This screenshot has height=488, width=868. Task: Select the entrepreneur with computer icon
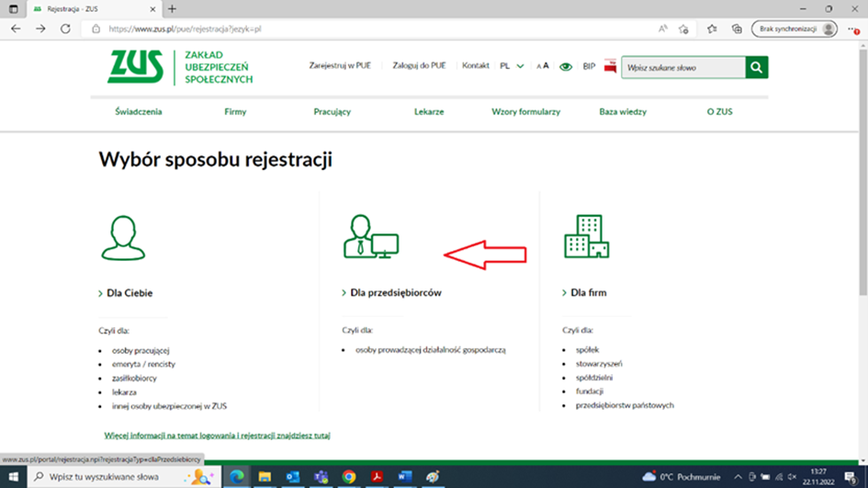370,237
